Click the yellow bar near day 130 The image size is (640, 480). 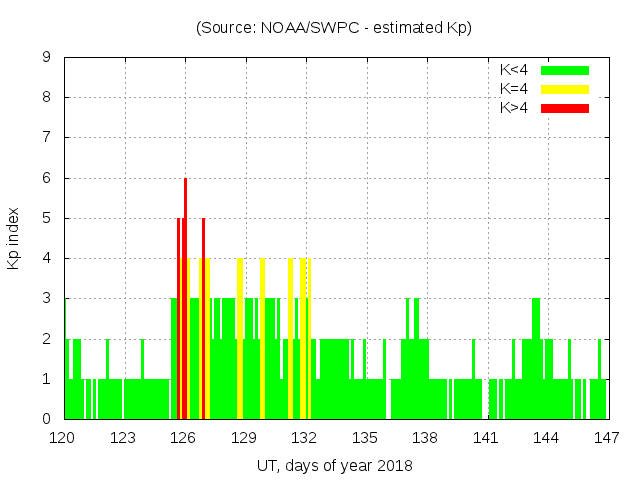pos(262,340)
